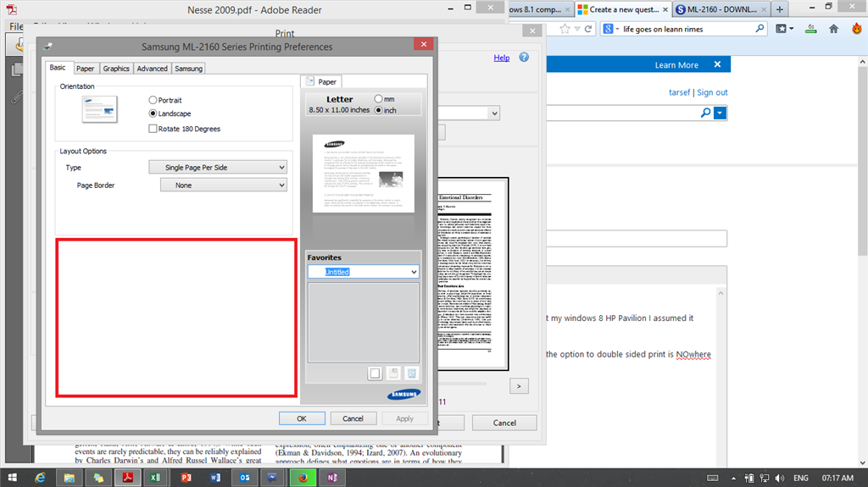Open the Windows Start button
Image resolution: width=868 pixels, height=487 pixels.
(12, 478)
